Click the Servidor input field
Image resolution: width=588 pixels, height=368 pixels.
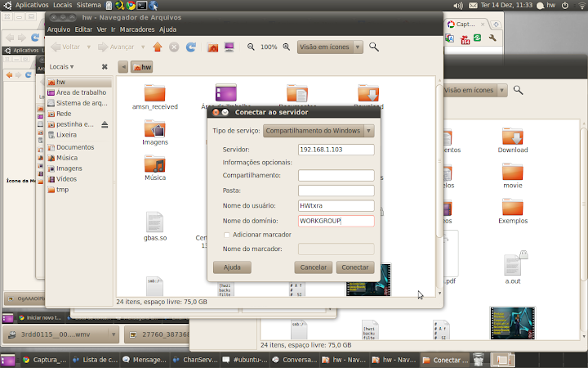336,150
